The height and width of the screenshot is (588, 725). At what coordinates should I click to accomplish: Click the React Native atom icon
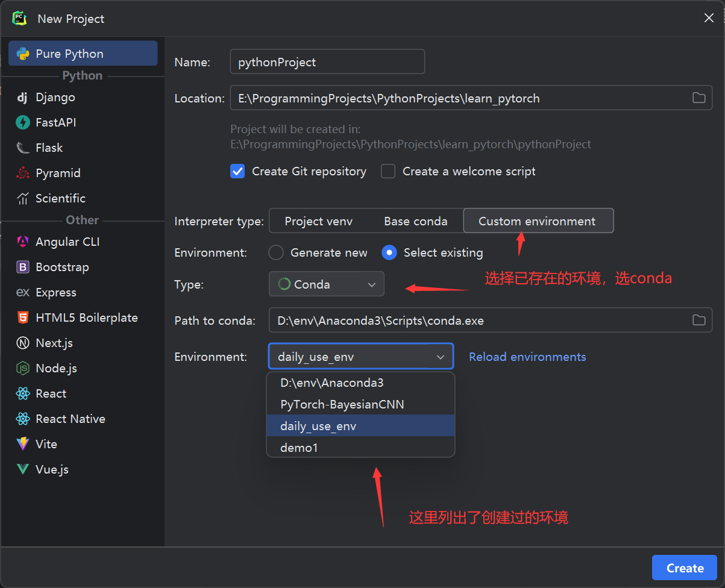pos(23,419)
